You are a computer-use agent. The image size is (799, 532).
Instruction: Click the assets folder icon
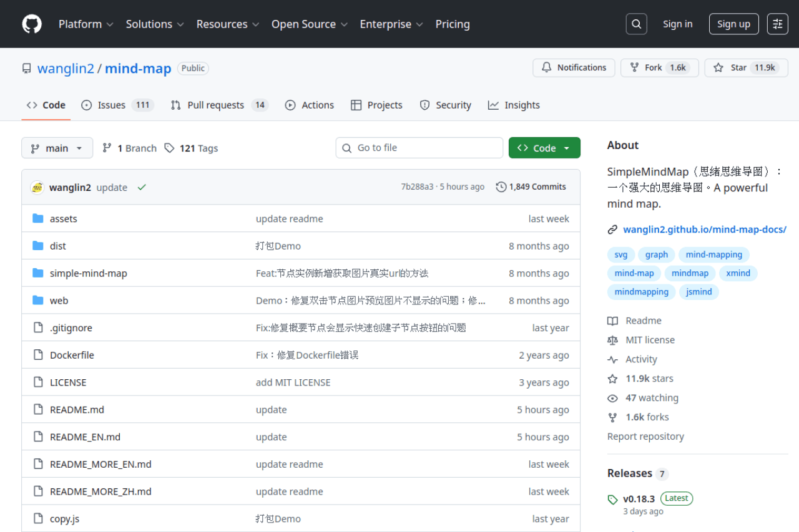tap(38, 218)
